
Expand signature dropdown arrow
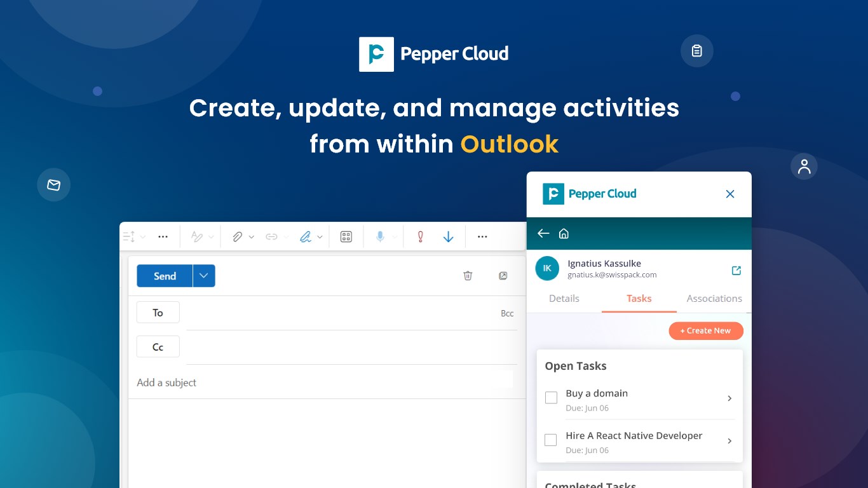pyautogui.click(x=320, y=237)
